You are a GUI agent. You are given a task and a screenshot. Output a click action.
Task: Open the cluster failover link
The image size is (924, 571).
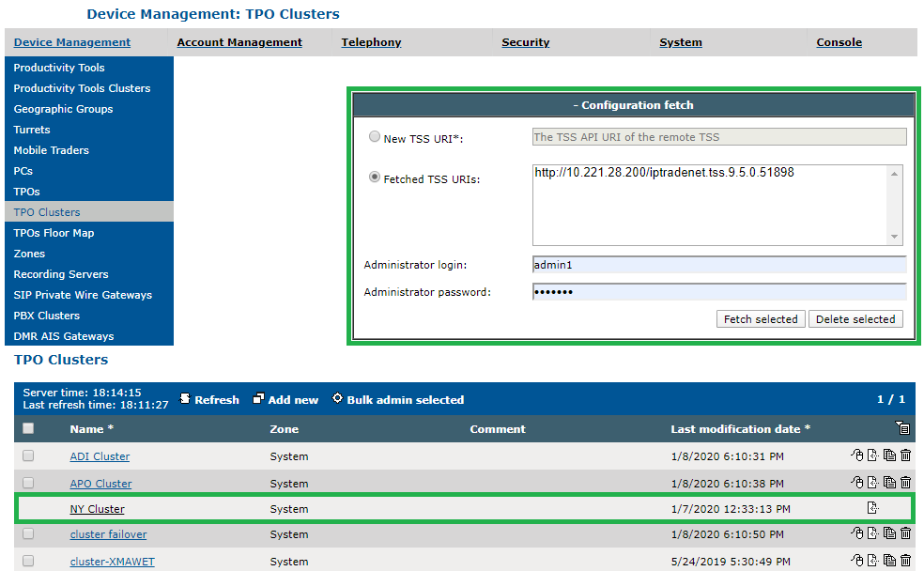[108, 533]
